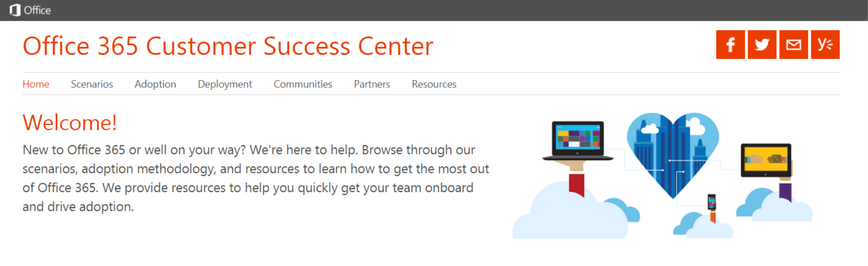The image size is (868, 266).
Task: Click the Office logo icon
Action: (15, 9)
